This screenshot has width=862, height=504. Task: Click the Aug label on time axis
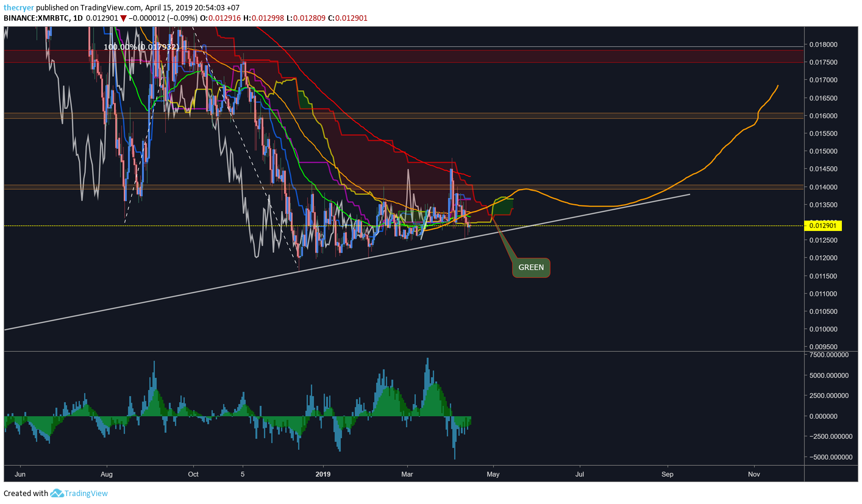click(x=107, y=474)
